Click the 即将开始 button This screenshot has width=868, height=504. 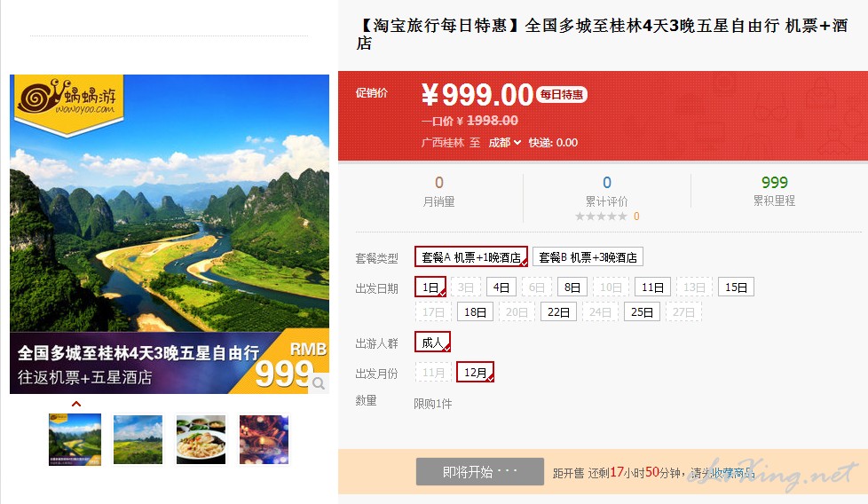click(x=480, y=472)
